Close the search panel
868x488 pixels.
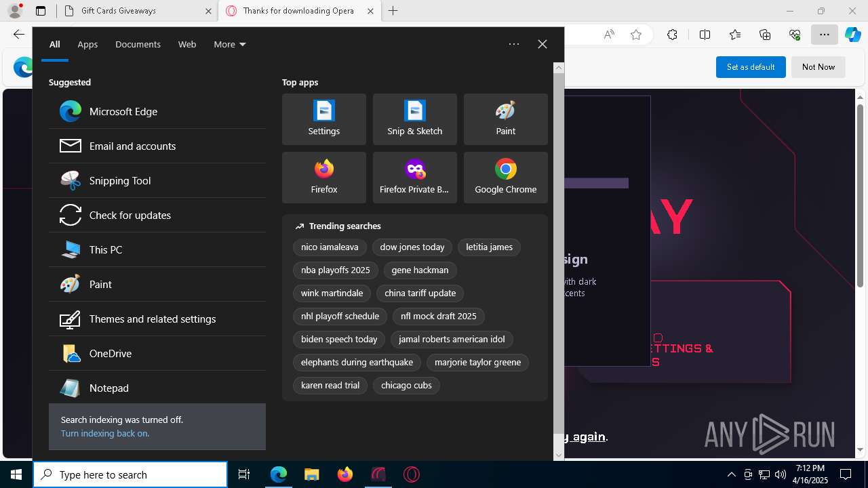point(542,44)
